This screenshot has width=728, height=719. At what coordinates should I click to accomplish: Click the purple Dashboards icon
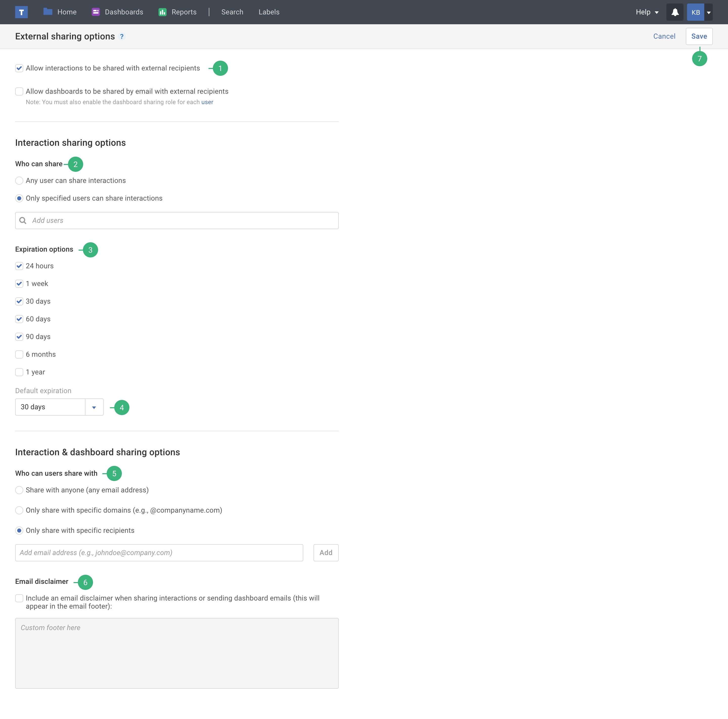96,12
